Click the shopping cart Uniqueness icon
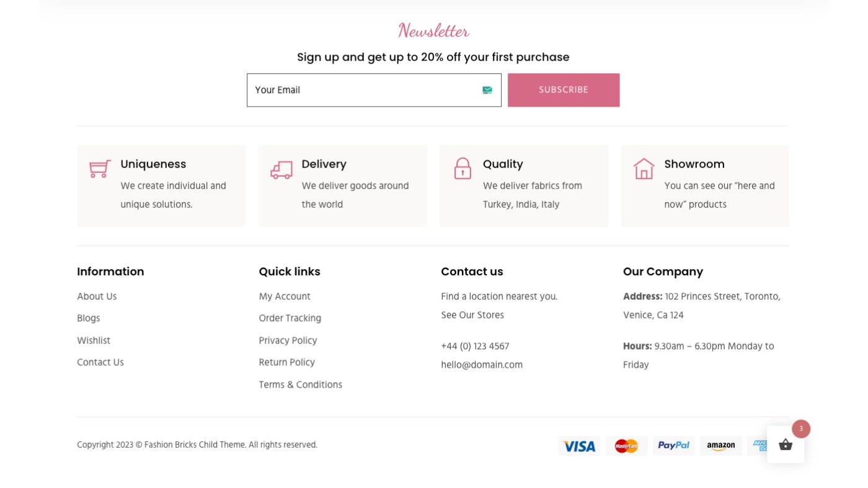 (100, 168)
